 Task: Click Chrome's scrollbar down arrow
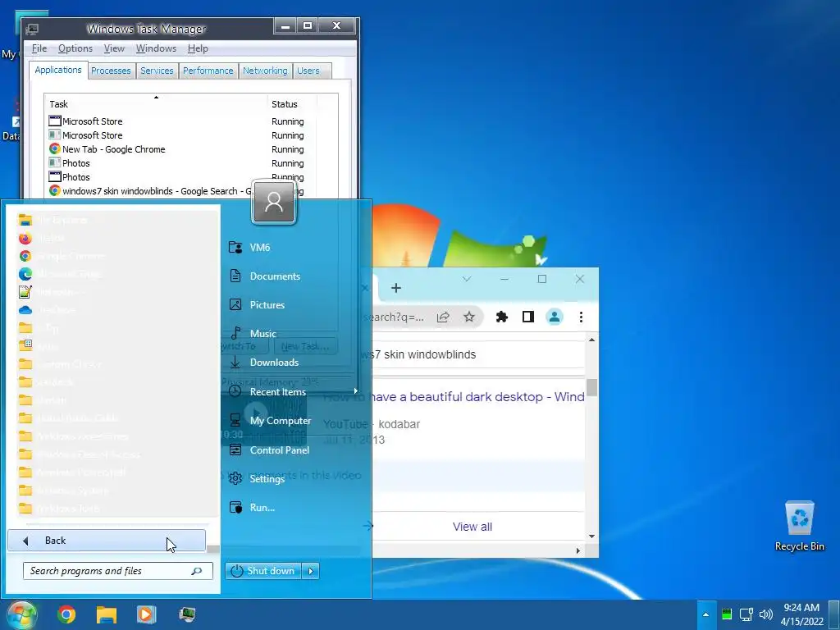[591, 536]
